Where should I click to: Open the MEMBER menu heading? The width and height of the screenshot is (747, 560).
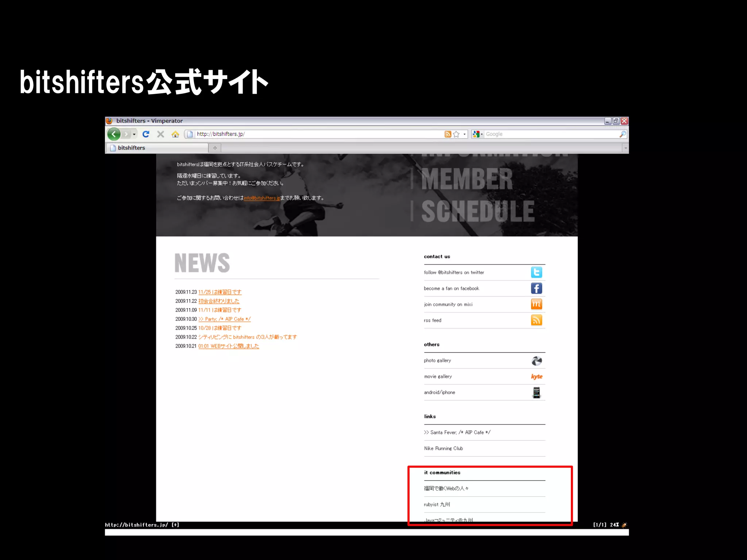click(467, 179)
